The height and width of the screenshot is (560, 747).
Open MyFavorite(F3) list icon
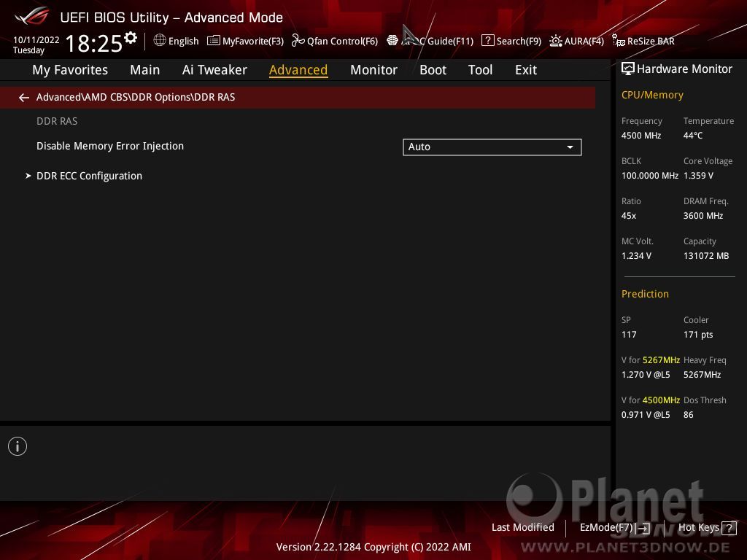pyautogui.click(x=214, y=41)
